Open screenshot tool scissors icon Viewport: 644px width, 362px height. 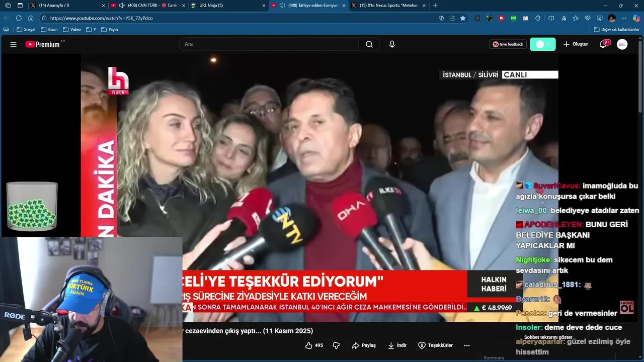600,18
